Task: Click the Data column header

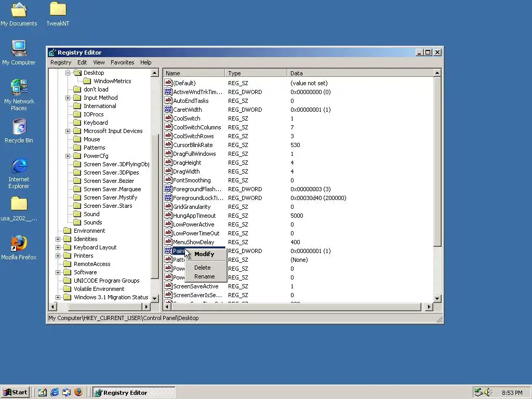Action: tap(361, 73)
